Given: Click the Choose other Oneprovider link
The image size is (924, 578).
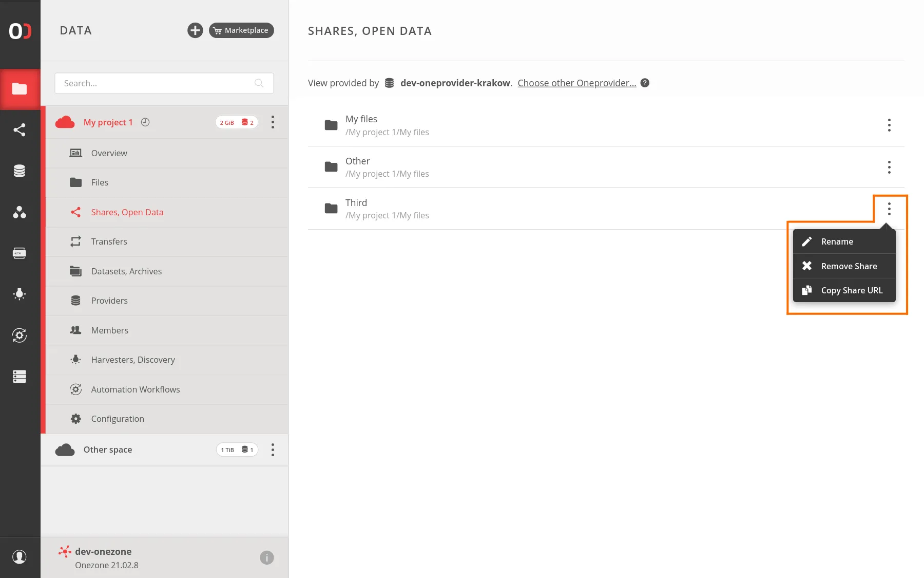Looking at the screenshot, I should [x=576, y=83].
